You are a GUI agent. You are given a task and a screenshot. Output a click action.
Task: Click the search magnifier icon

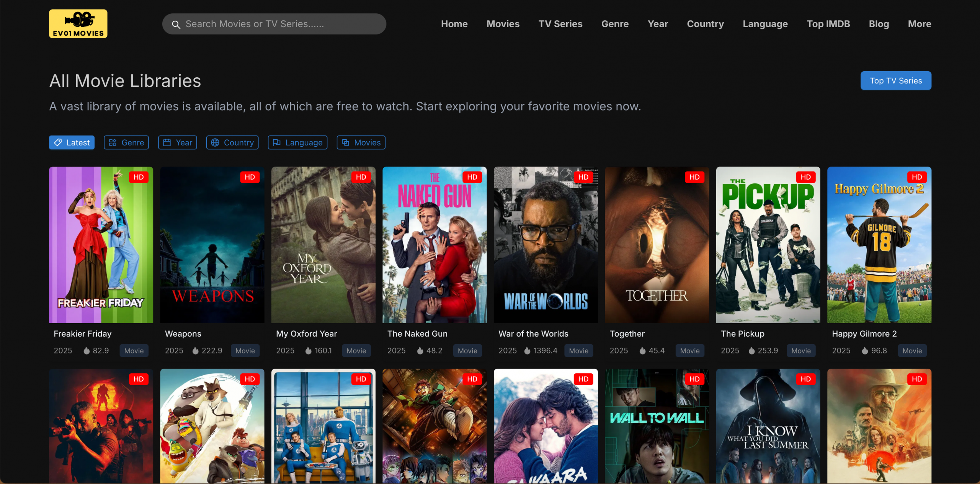pos(176,25)
